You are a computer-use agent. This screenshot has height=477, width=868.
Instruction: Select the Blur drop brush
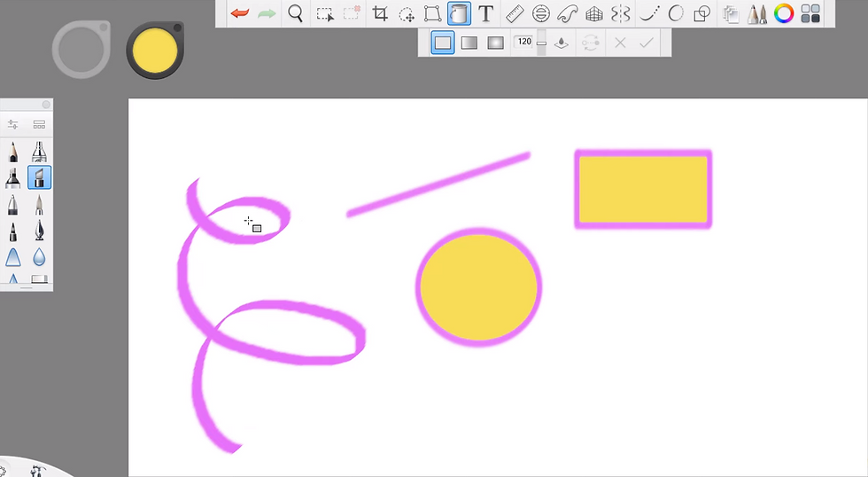(39, 257)
